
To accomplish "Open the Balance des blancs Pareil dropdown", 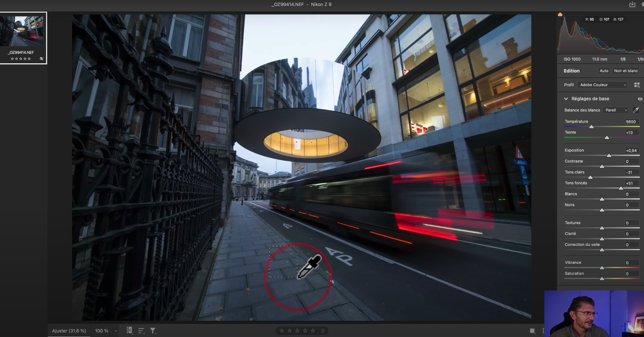I will [616, 110].
